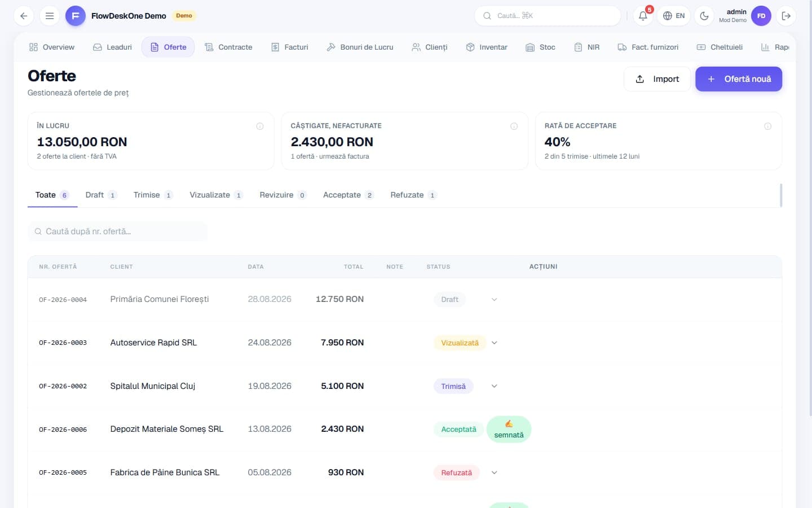Click the semnată signed badge
This screenshot has width=812, height=508.
pyautogui.click(x=509, y=430)
